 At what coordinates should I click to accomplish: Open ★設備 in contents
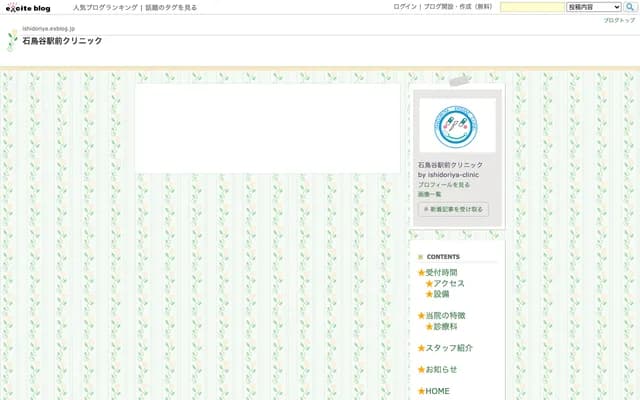click(437, 294)
